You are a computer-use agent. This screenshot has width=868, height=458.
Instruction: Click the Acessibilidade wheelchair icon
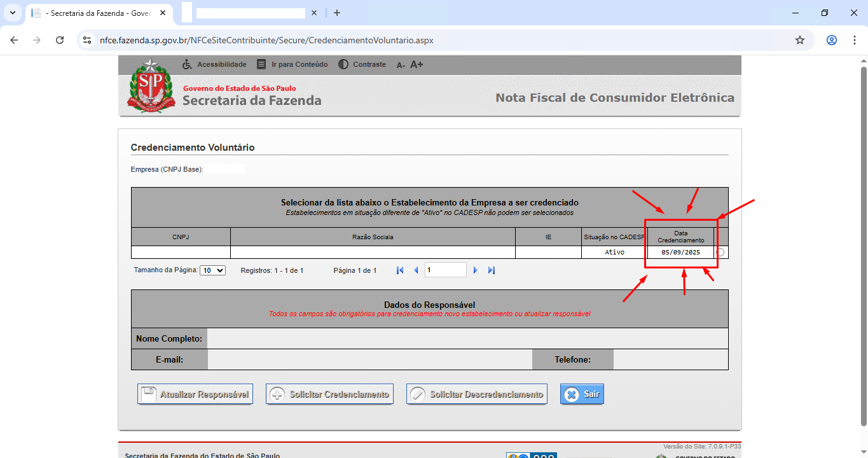coord(187,64)
